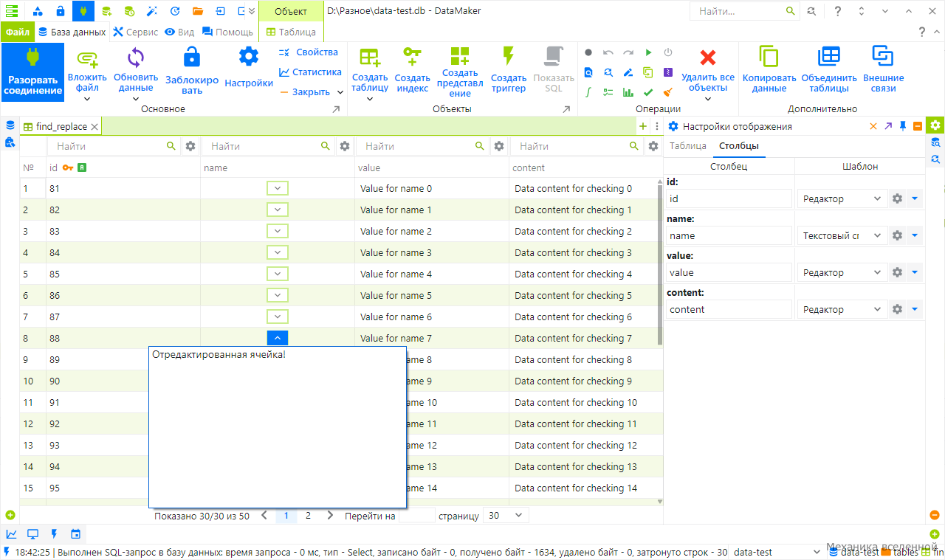This screenshot has width=945, height=560.
Task: Open page size dropdown showing 30
Action: [x=506, y=516]
